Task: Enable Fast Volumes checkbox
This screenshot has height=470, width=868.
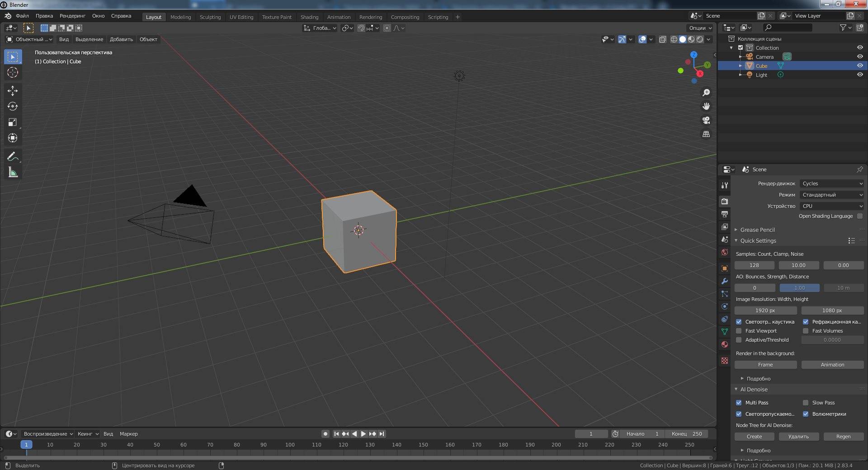Action: (x=806, y=331)
